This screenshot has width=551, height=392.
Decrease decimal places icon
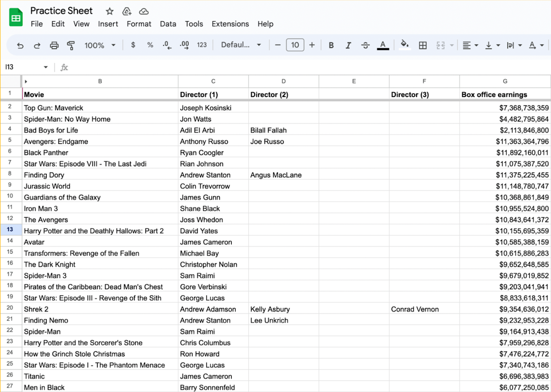pos(167,45)
